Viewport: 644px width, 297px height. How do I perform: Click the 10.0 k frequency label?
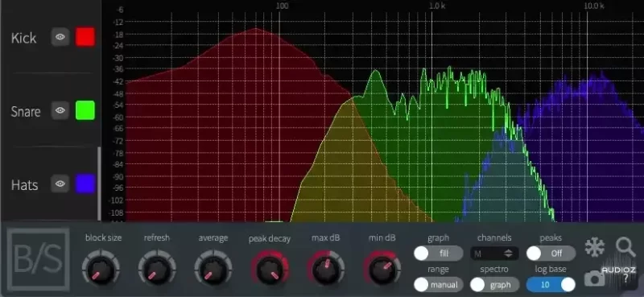click(594, 6)
